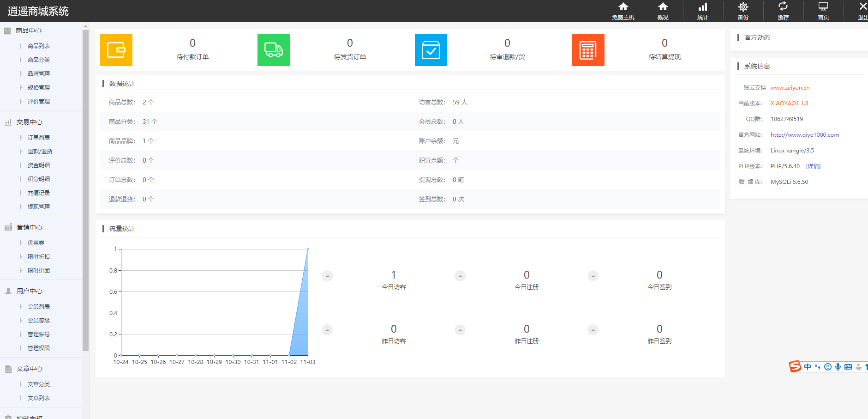Open 商品分类 in the sidebar
Viewport: 868px width, 419px height.
pyautogui.click(x=39, y=60)
